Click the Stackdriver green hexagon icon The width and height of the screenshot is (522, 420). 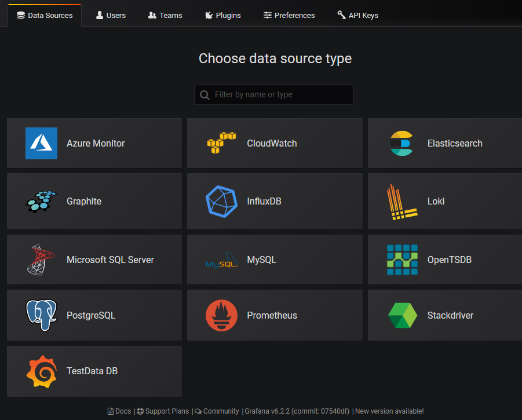(x=402, y=315)
